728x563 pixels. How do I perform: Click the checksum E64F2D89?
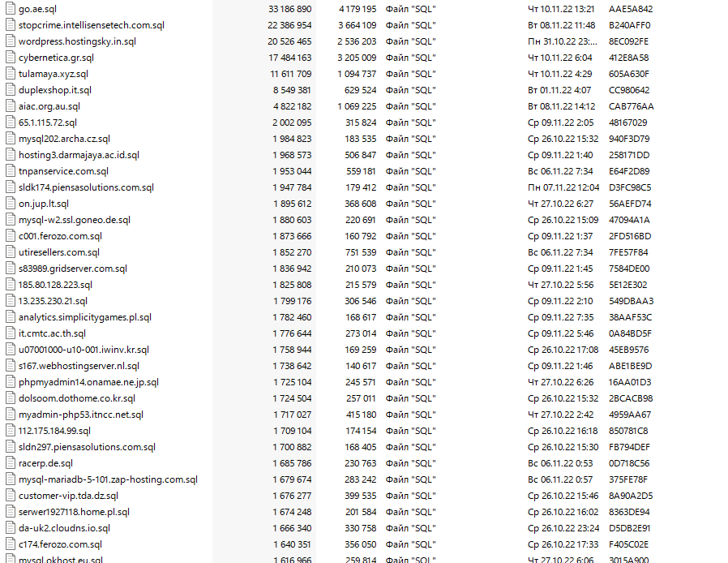pos(629,171)
